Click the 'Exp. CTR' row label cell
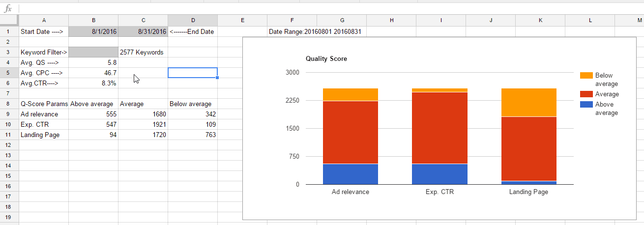 (44, 124)
